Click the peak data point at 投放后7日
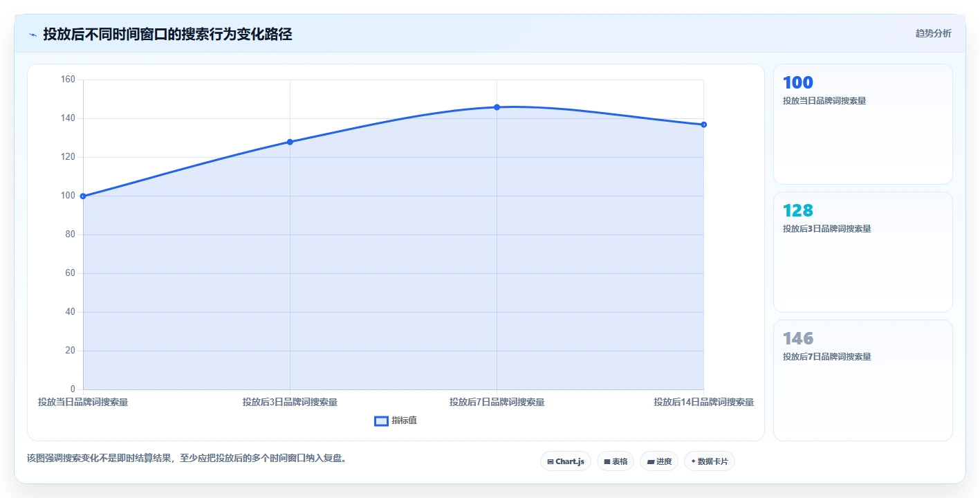 tap(497, 107)
